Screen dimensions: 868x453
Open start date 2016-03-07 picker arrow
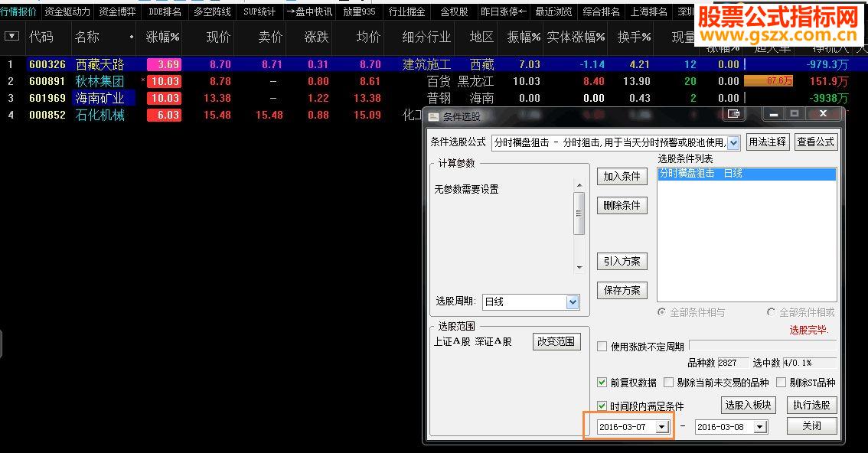661,427
